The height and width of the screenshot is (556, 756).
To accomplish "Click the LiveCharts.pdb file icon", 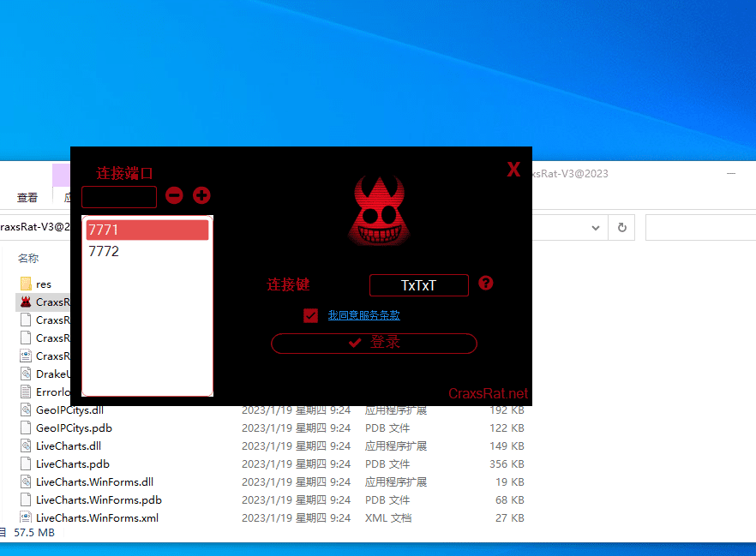I will tap(26, 464).
